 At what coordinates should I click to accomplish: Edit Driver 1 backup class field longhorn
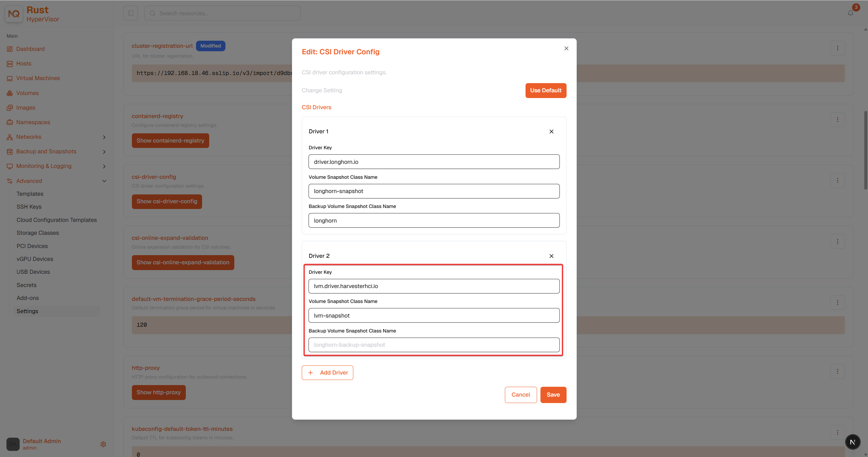point(434,221)
